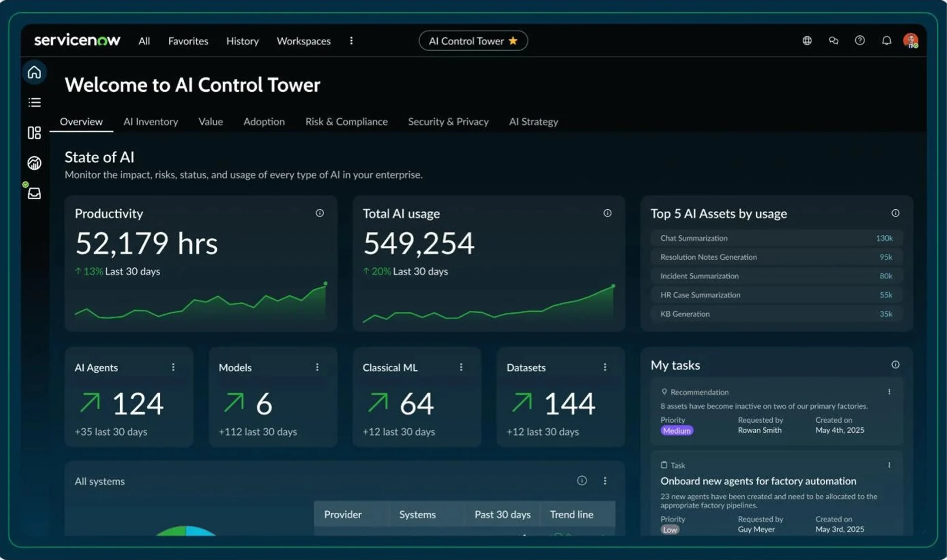Click the Medium priority badge
Image resolution: width=947 pixels, height=560 pixels.
click(x=677, y=431)
